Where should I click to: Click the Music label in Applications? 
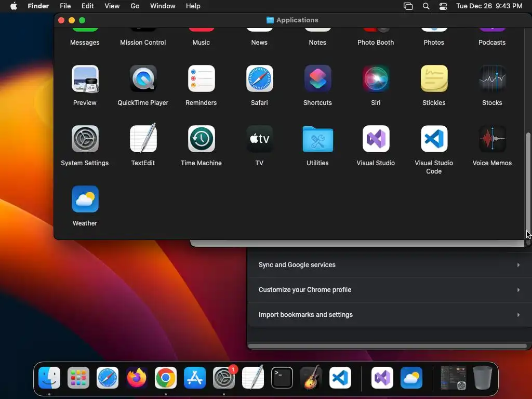coord(201,43)
